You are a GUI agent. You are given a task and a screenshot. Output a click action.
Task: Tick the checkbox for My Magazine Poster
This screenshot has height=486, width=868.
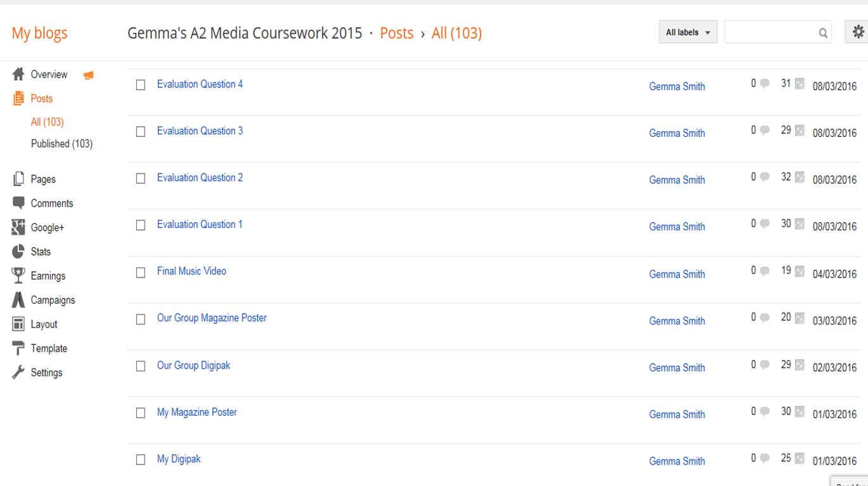[x=141, y=413]
